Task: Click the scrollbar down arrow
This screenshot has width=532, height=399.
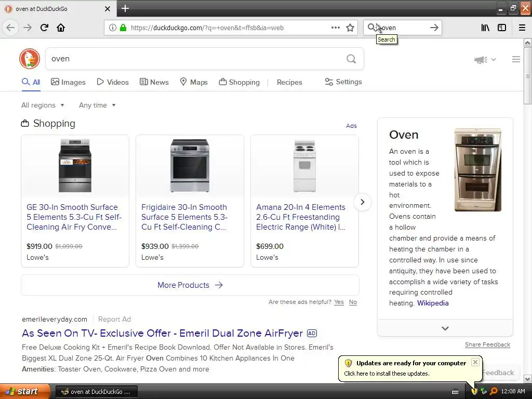Action: 527,379
